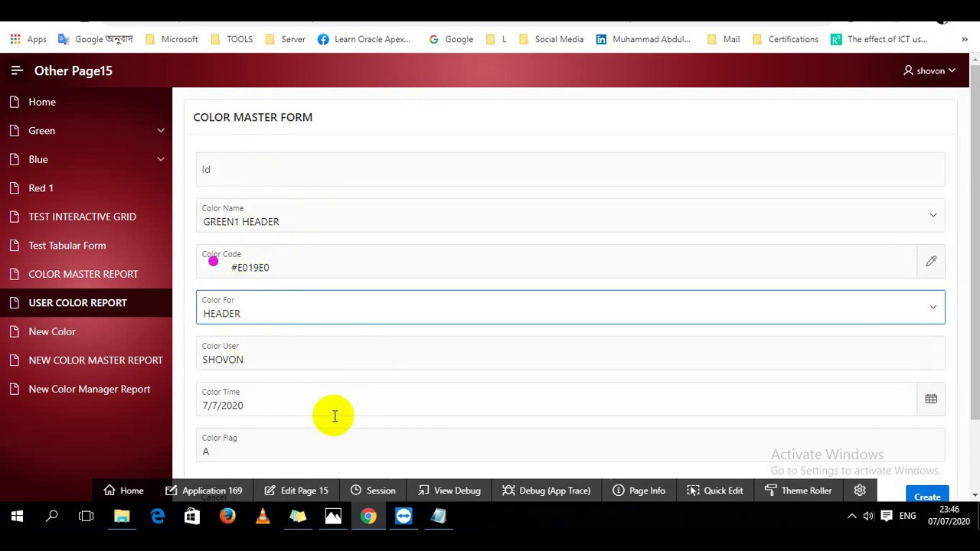980x551 pixels.
Task: Click the Color User field
Action: (x=570, y=353)
